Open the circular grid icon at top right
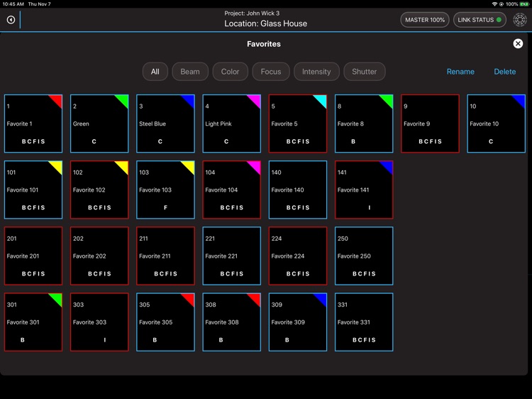This screenshot has height=399, width=532. pos(520,20)
